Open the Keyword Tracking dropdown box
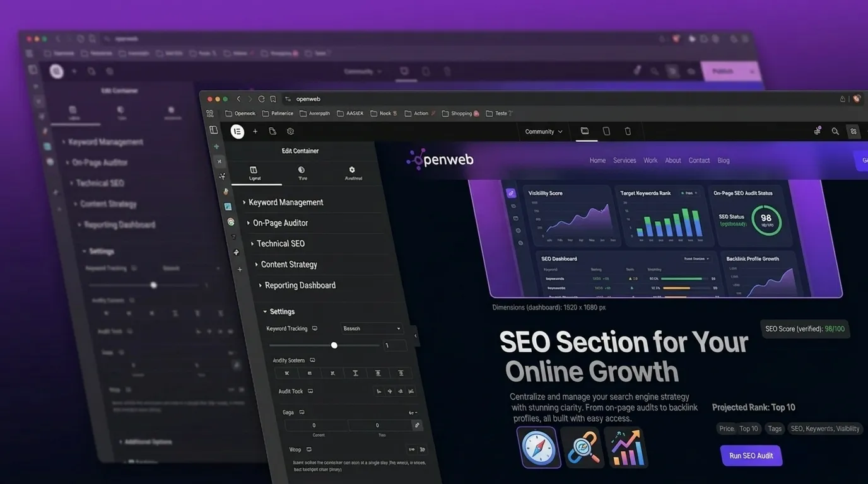Screen dimensions: 868x484 [372, 328]
